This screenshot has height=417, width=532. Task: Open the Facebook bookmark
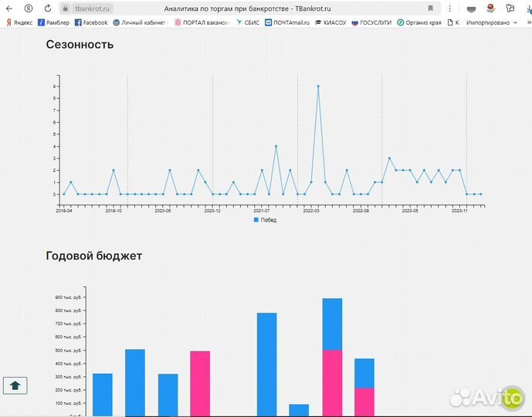coord(90,22)
